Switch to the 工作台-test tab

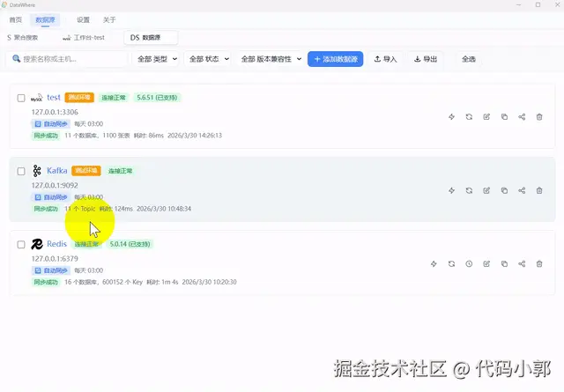click(84, 37)
